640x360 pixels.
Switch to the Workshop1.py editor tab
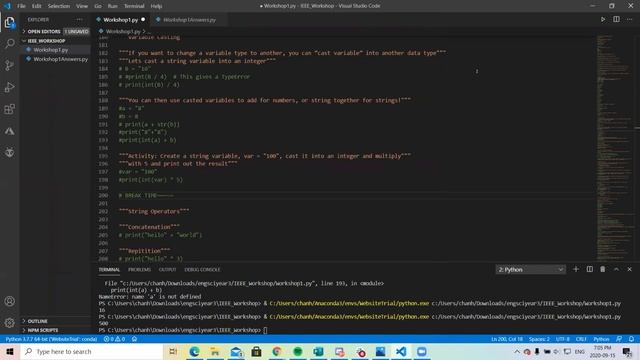coord(120,20)
